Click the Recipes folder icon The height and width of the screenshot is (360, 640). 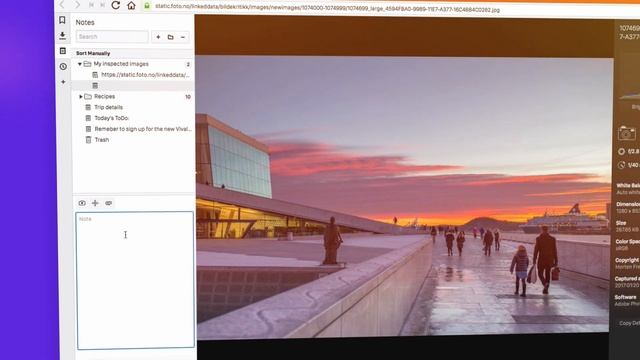click(88, 96)
